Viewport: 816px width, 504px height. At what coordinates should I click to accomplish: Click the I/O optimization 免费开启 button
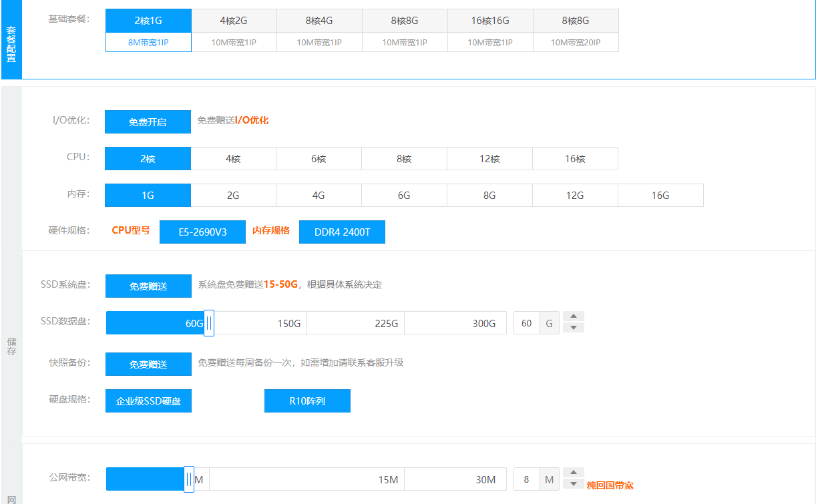tap(148, 122)
